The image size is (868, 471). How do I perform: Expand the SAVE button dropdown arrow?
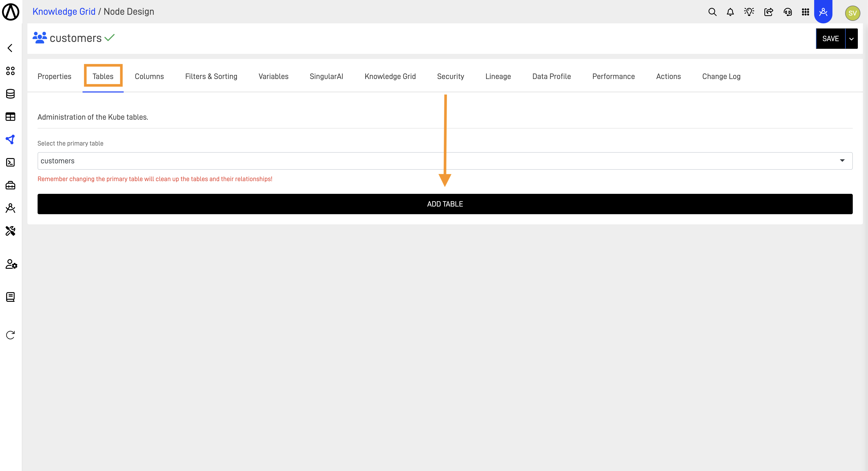click(851, 39)
